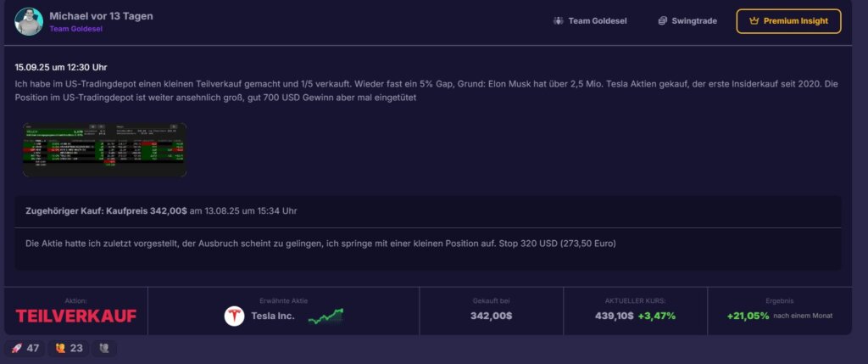Add the third reaction emoji

103,349
